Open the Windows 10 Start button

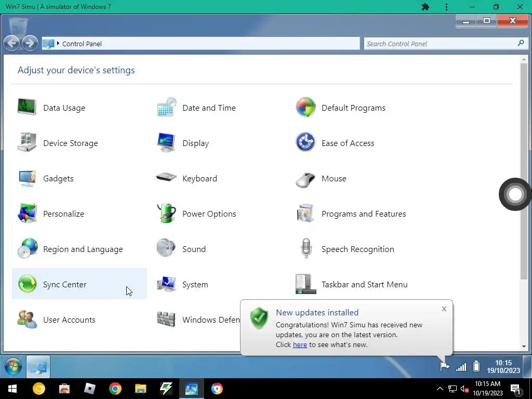[12, 389]
